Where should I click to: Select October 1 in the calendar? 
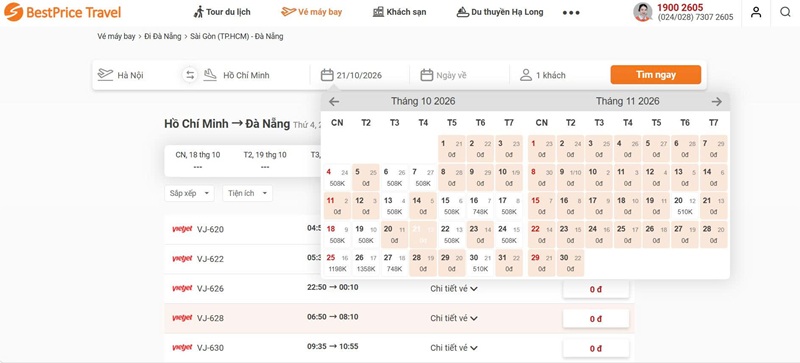pyautogui.click(x=452, y=149)
